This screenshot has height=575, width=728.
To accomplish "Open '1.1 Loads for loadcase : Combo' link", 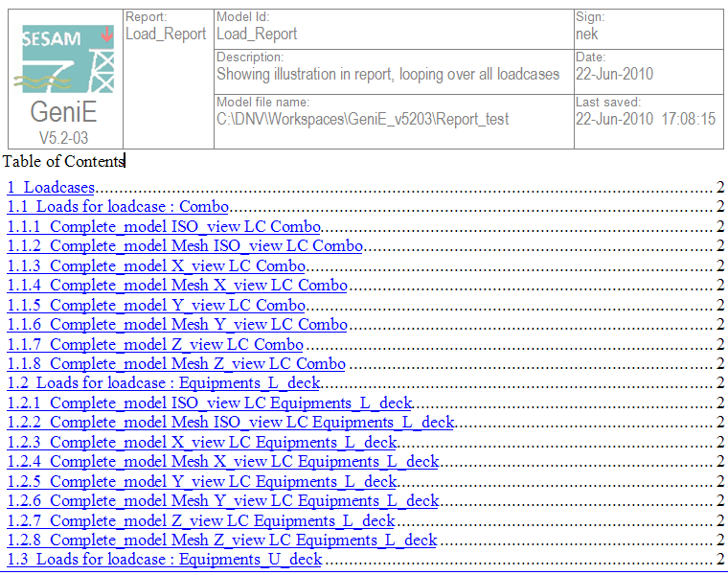I will click(x=118, y=207).
